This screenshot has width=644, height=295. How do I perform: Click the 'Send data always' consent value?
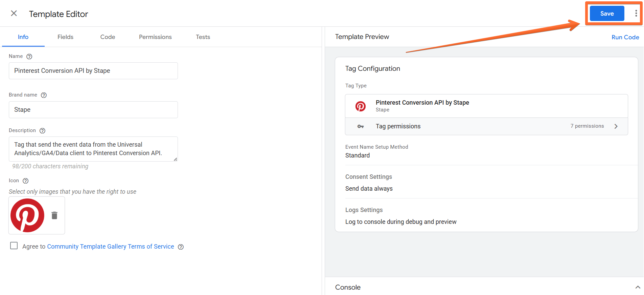pos(369,189)
